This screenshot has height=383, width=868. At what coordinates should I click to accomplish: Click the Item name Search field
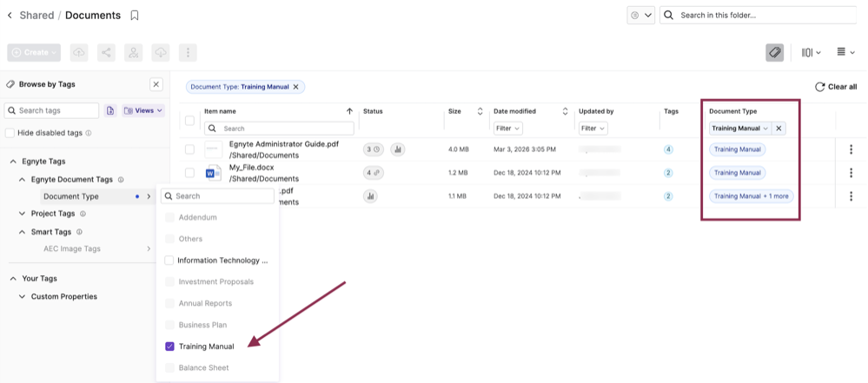279,129
